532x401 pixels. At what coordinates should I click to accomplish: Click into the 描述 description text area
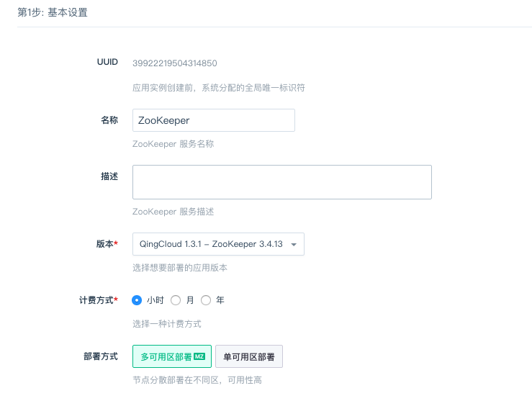point(282,182)
